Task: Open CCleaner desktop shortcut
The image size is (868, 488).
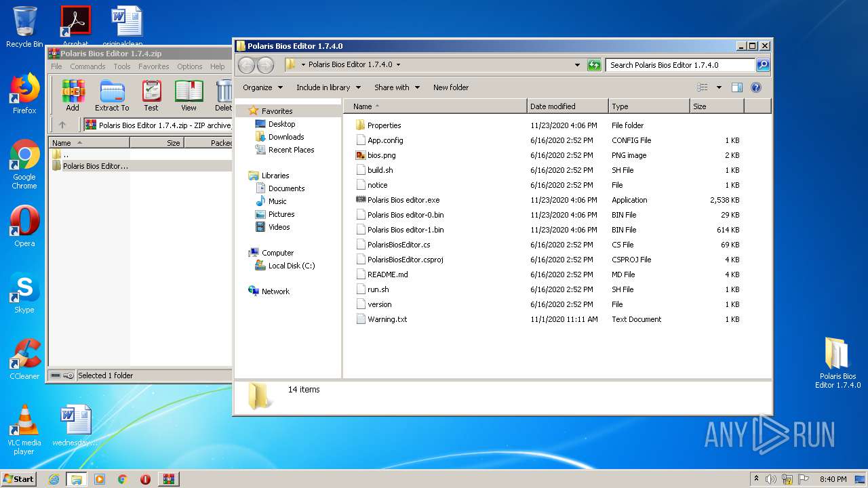Action: click(24, 359)
